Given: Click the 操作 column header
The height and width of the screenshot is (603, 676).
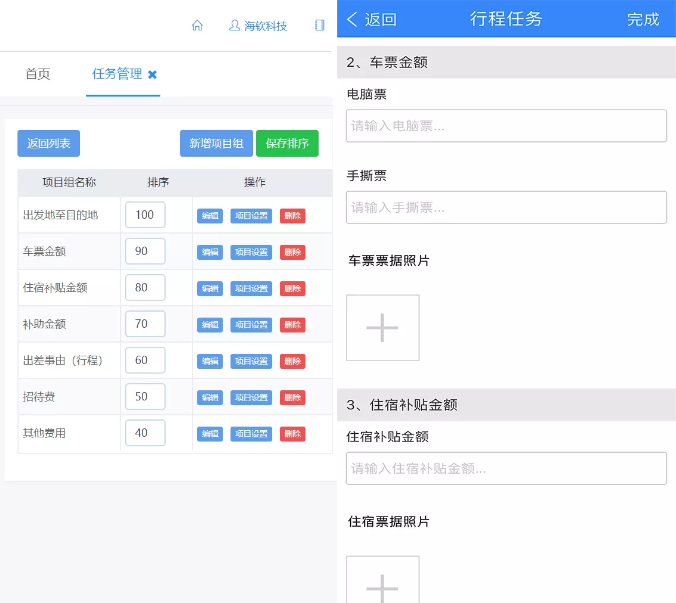Looking at the screenshot, I should coord(255,182).
